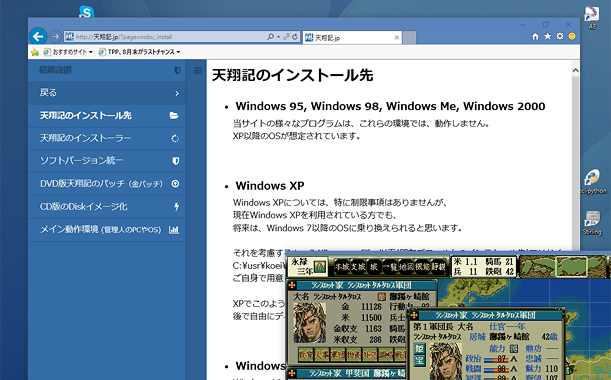Open DVD版天翔記のパッチ sidebar item

[107, 184]
